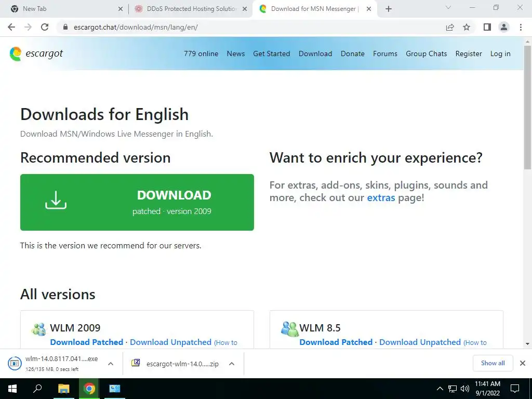Image resolution: width=532 pixels, height=399 pixels.
Task: Click the green DOWNLOAD patched version 2009 button
Action: point(137,202)
